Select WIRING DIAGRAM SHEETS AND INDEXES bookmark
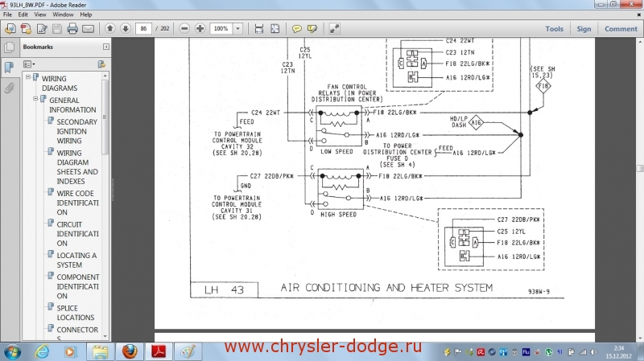Image resolution: width=644 pixels, height=361 pixels. pyautogui.click(x=77, y=167)
